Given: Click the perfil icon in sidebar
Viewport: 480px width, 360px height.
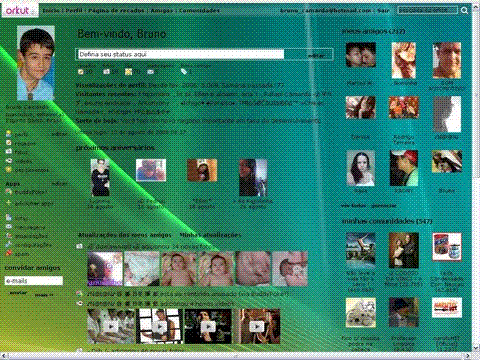Looking at the screenshot, I should 8,134.
